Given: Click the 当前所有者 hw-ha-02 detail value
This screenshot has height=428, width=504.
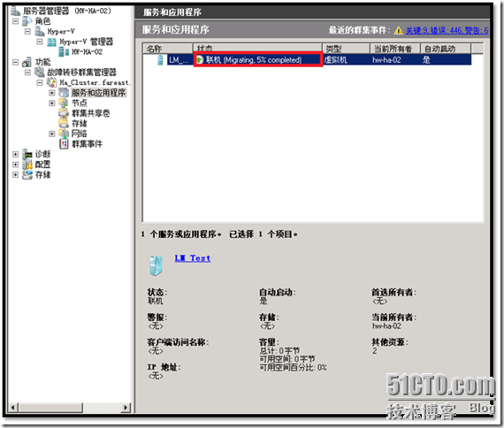Looking at the screenshot, I should point(386,326).
